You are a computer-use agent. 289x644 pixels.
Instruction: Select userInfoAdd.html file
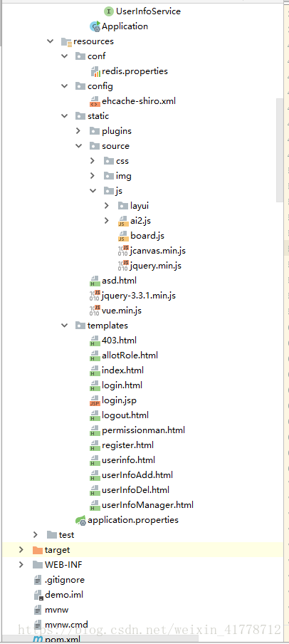[137, 475]
